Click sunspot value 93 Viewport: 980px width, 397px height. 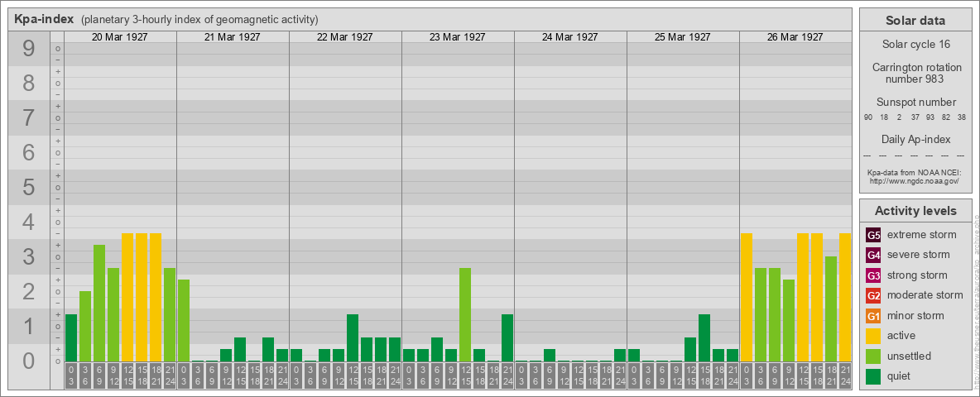coord(930,118)
